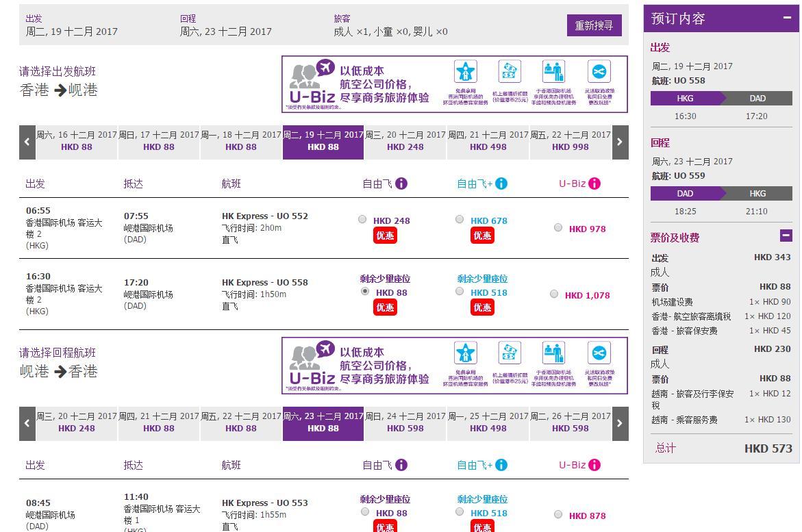Select HKD 88 fare for flight UO 558

[364, 291]
